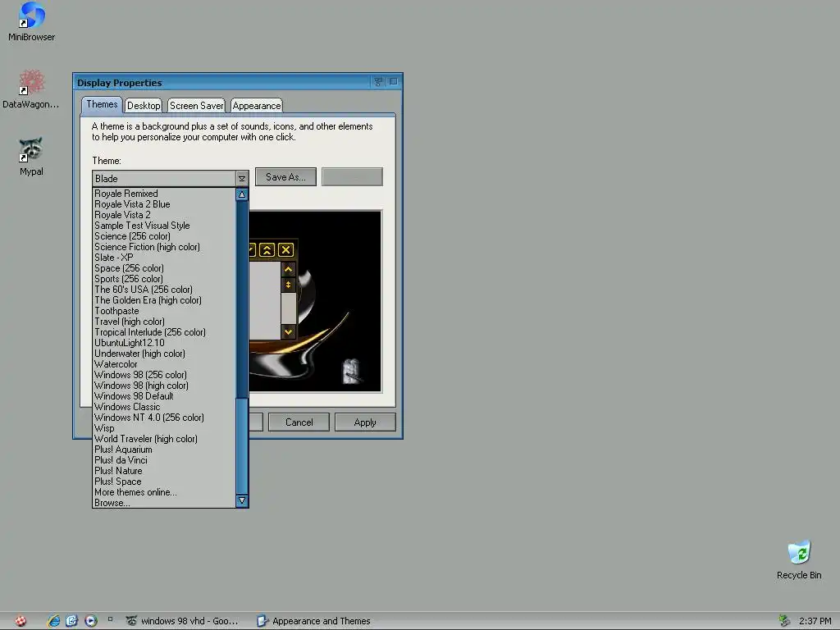Screen dimensions: 840x630
Task: Select Science (256 color) theme
Action: pyautogui.click(x=164, y=236)
